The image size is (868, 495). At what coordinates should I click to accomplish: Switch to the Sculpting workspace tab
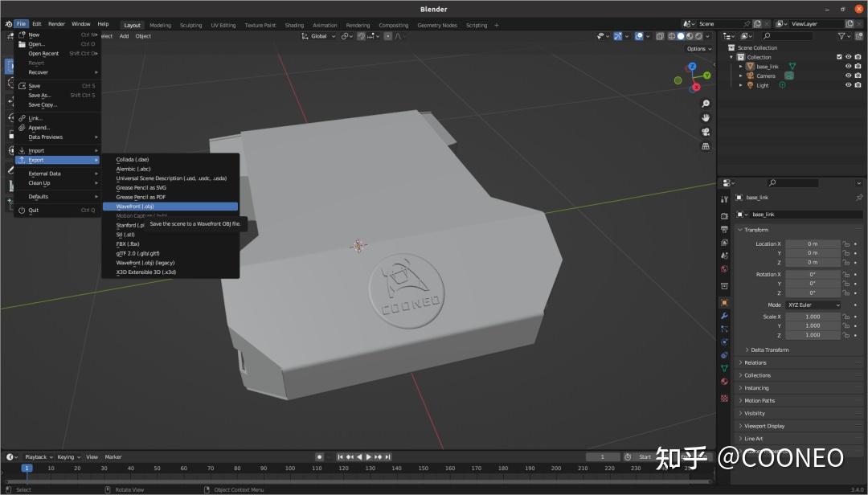pos(190,25)
